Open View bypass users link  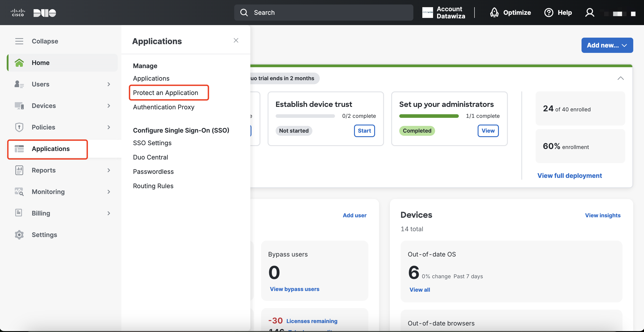coord(294,289)
